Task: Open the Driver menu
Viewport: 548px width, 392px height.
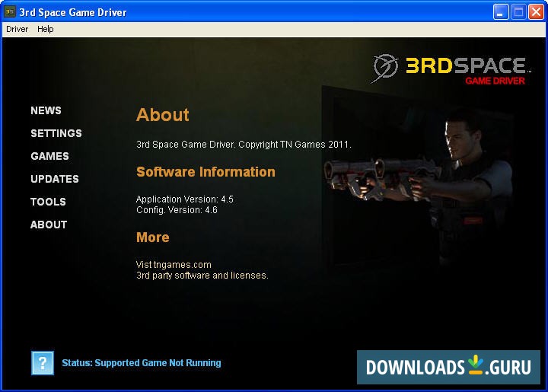Action: (x=17, y=29)
